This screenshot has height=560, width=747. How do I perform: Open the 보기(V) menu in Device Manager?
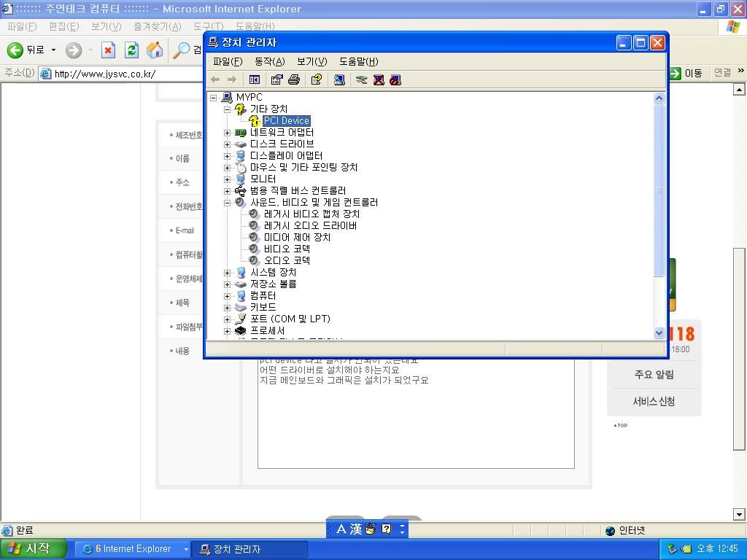coord(311,61)
